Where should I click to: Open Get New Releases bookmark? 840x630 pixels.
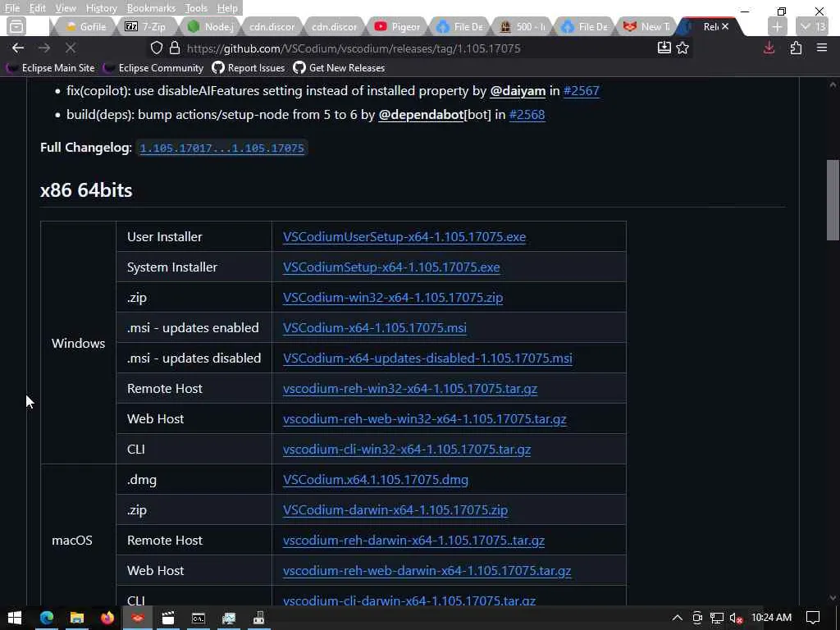click(339, 68)
